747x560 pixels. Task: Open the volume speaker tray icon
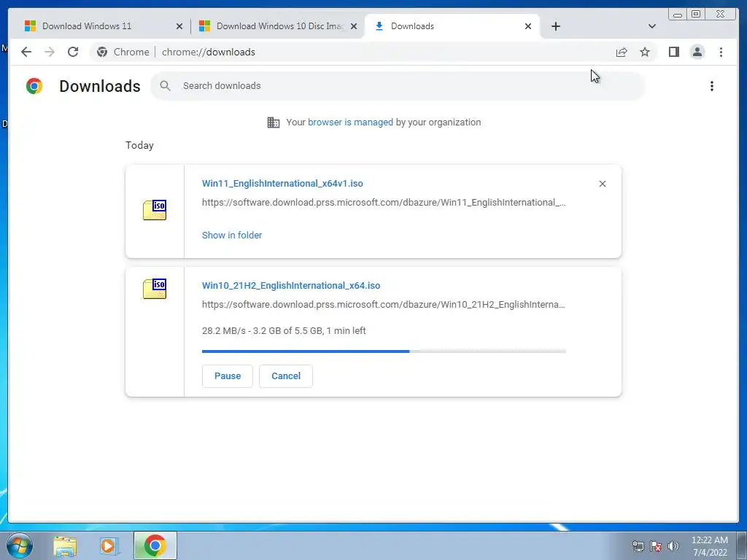pos(673,546)
